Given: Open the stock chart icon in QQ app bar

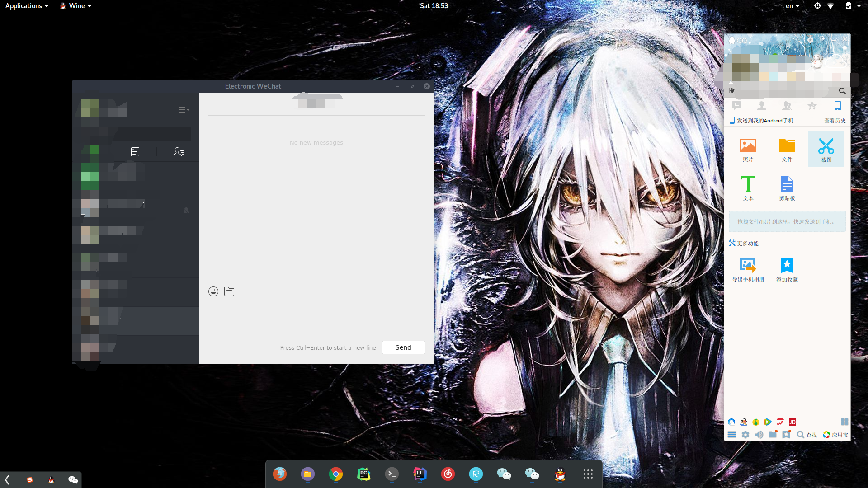Looking at the screenshot, I should [780, 422].
